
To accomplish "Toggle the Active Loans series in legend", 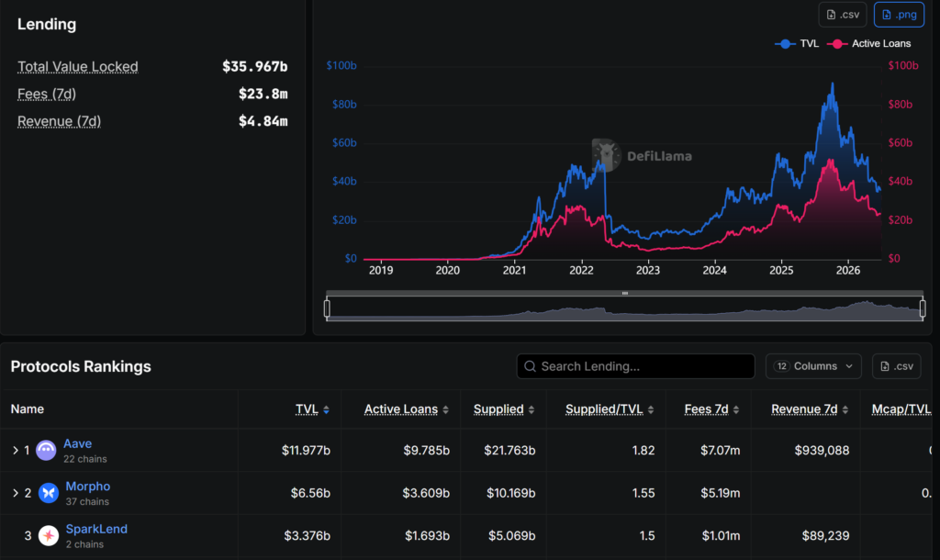I will (x=868, y=44).
